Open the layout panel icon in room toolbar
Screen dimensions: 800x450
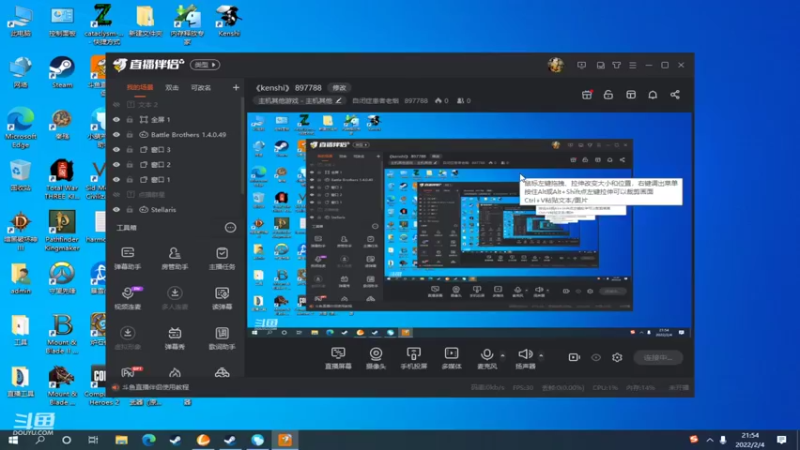coord(631,95)
